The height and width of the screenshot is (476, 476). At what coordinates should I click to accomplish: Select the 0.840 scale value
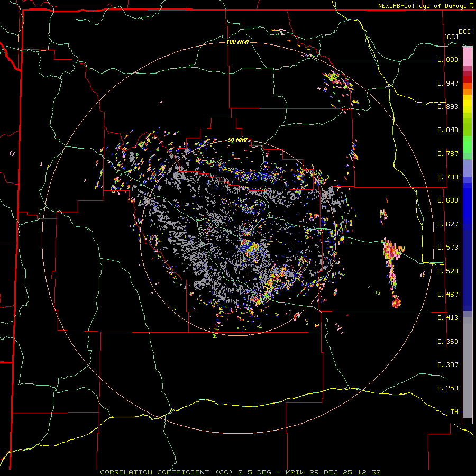point(448,130)
